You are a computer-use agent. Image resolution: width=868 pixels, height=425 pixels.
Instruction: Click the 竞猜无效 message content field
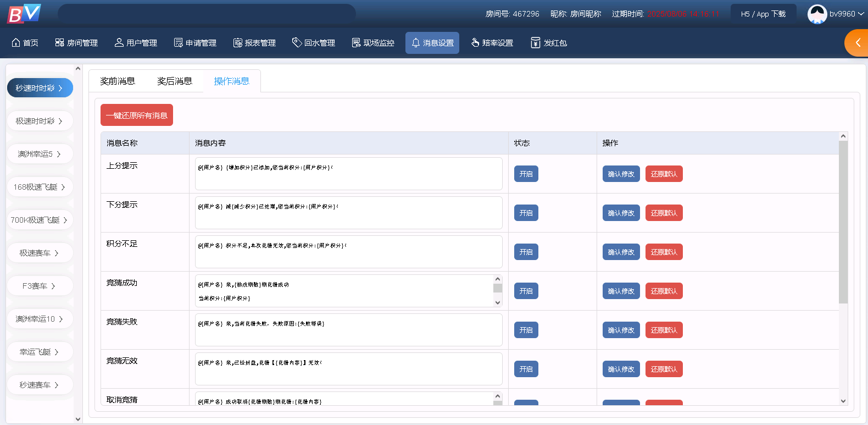[x=348, y=369]
